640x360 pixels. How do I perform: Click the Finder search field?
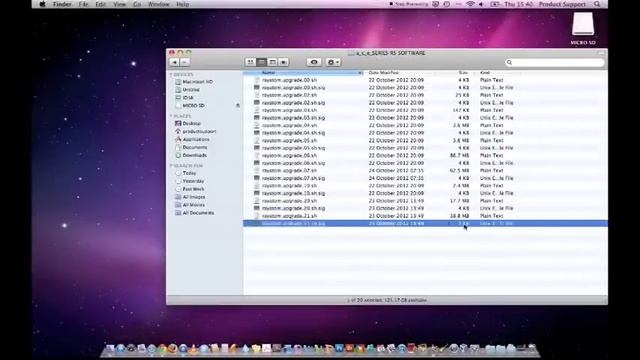554,62
